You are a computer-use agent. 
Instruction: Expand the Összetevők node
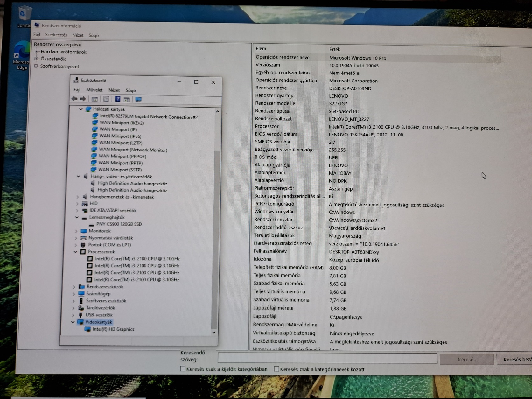pyautogui.click(x=36, y=59)
